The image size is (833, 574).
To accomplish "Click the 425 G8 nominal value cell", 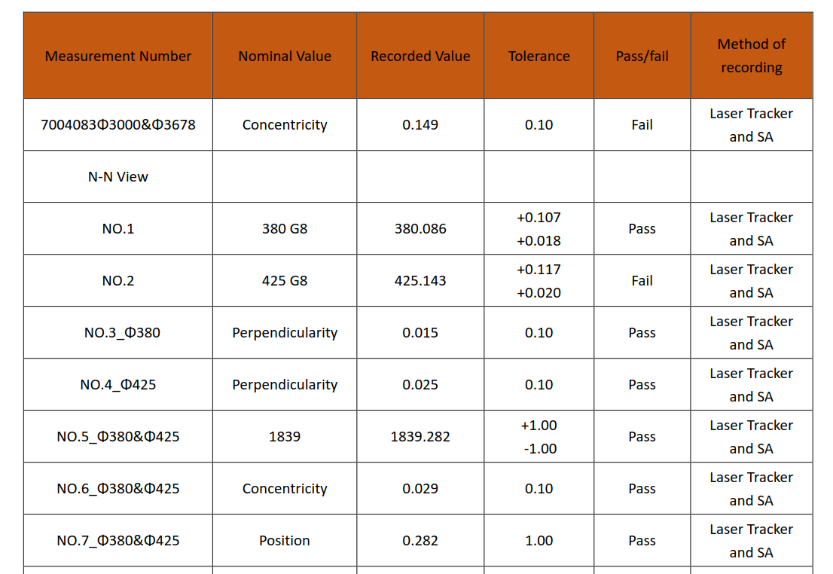I will click(x=284, y=281).
